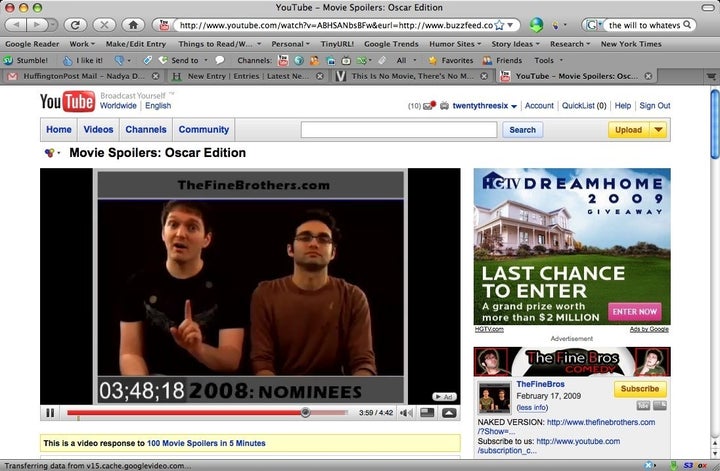
Task: Click the YouTube Search button
Action: (x=523, y=130)
